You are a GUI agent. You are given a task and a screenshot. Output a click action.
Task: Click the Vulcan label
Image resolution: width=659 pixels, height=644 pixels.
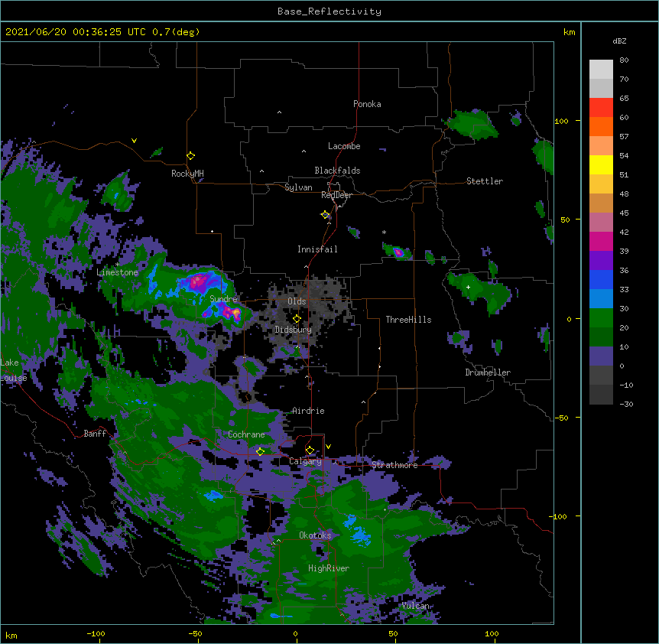pos(415,606)
